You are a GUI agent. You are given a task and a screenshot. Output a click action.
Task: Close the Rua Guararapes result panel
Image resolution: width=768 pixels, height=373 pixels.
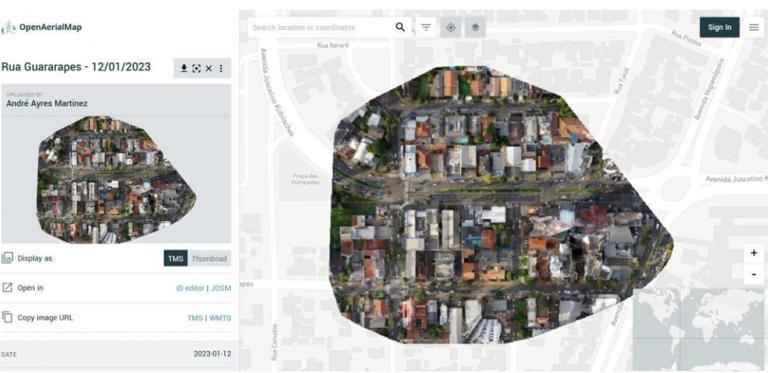[209, 69]
